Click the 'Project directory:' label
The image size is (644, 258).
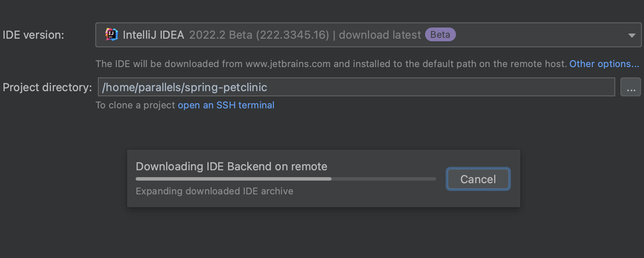click(x=47, y=87)
